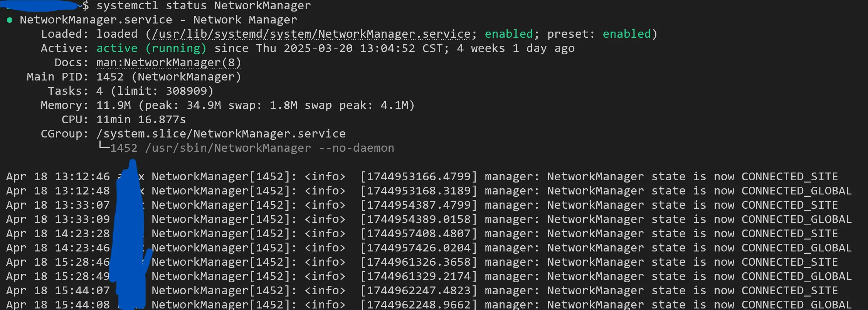Click the green service status dot
Screen dimensions: 868x310
[x=10, y=20]
